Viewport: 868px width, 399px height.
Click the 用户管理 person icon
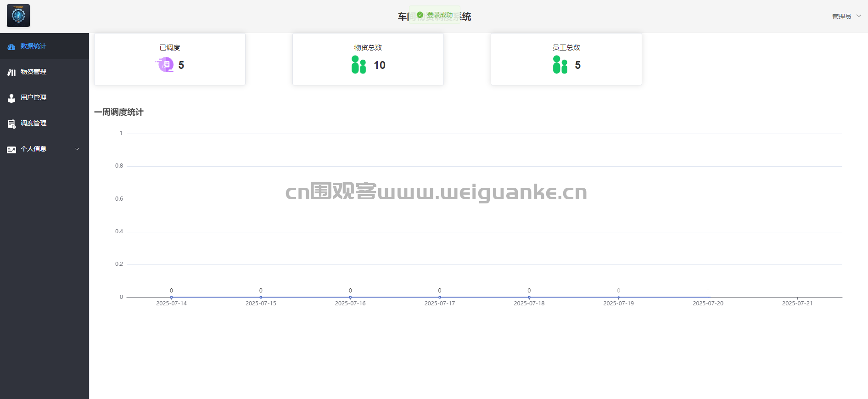11,98
